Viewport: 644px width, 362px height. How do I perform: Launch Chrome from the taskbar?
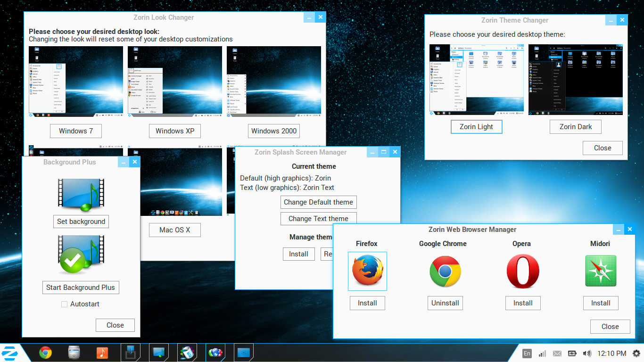[45, 353]
